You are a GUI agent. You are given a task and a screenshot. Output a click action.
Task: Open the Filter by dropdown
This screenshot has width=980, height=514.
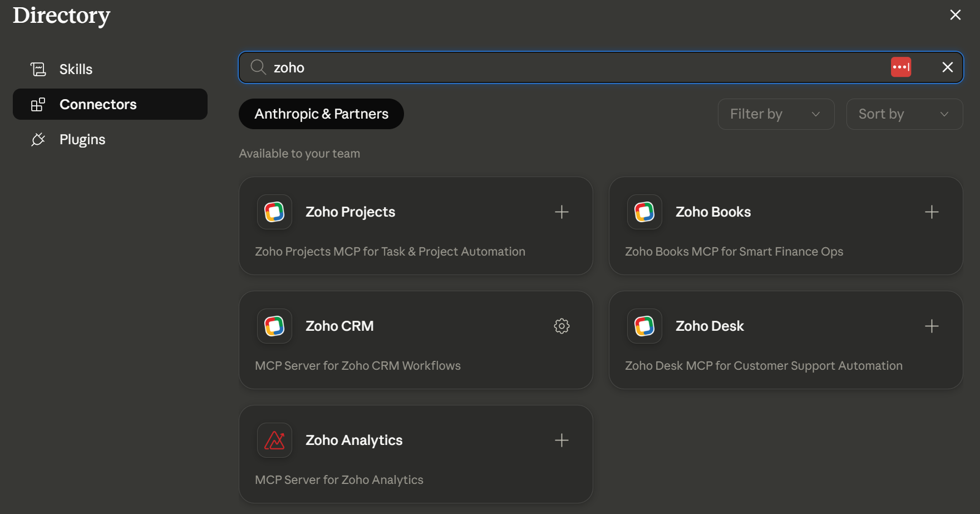coord(776,114)
